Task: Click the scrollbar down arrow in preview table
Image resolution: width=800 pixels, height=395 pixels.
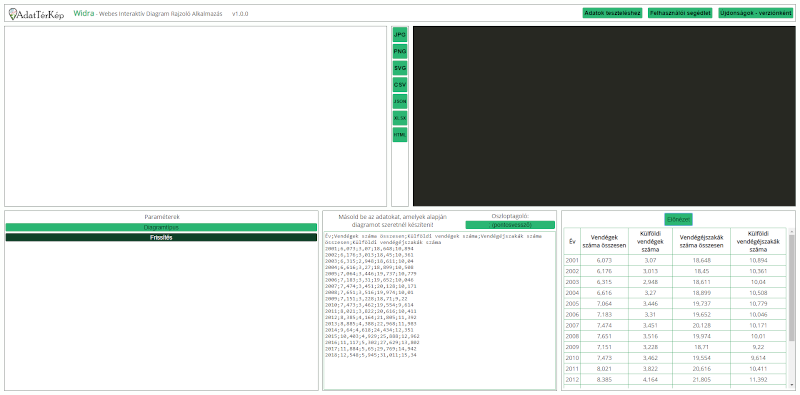Action: pos(791,385)
